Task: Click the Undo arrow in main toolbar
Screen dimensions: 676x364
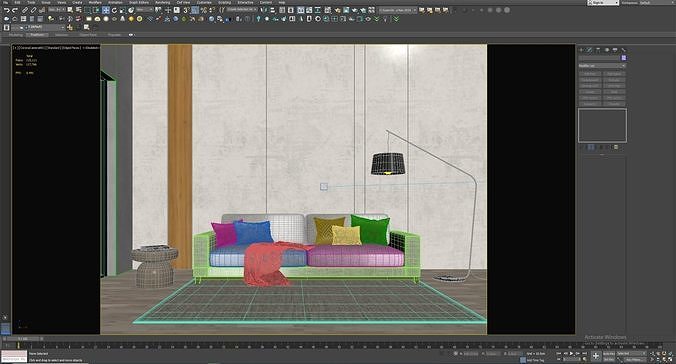Action: (x=7, y=10)
